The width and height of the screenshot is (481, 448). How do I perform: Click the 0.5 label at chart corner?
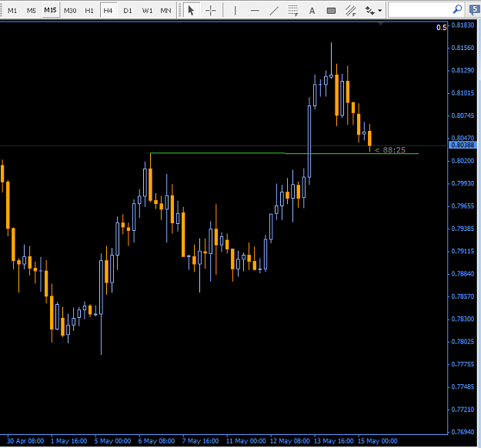coord(441,28)
